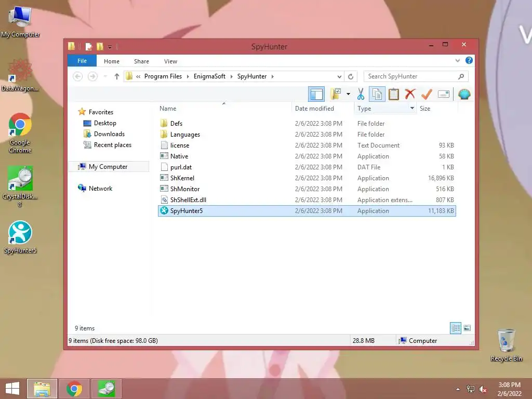Screen dimensions: 532x399
Task: Paste using the clipboard icon
Action: pyautogui.click(x=394, y=94)
